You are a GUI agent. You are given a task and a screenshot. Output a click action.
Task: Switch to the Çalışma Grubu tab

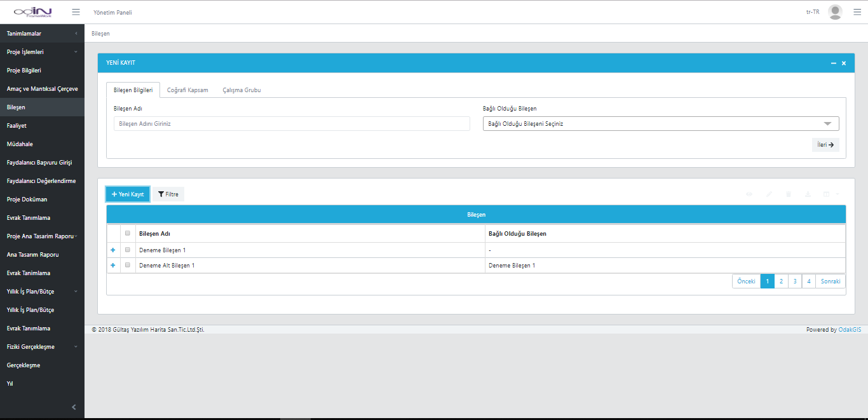point(241,90)
